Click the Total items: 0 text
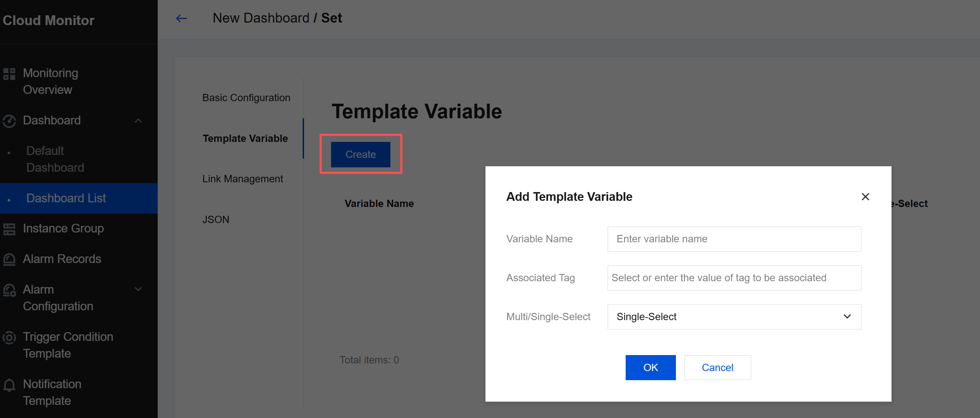980x418 pixels. click(369, 360)
